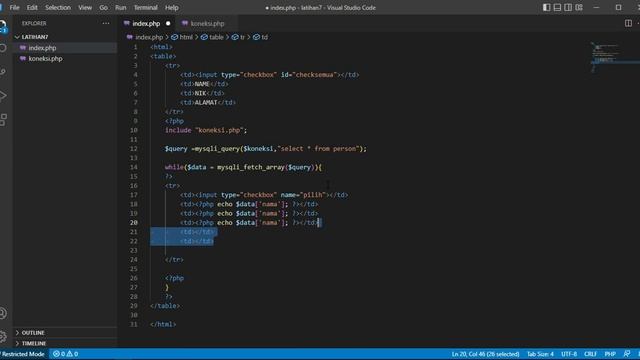This screenshot has width=640, height=360.
Task: Click the "select * from person" query string
Action: 318,149
